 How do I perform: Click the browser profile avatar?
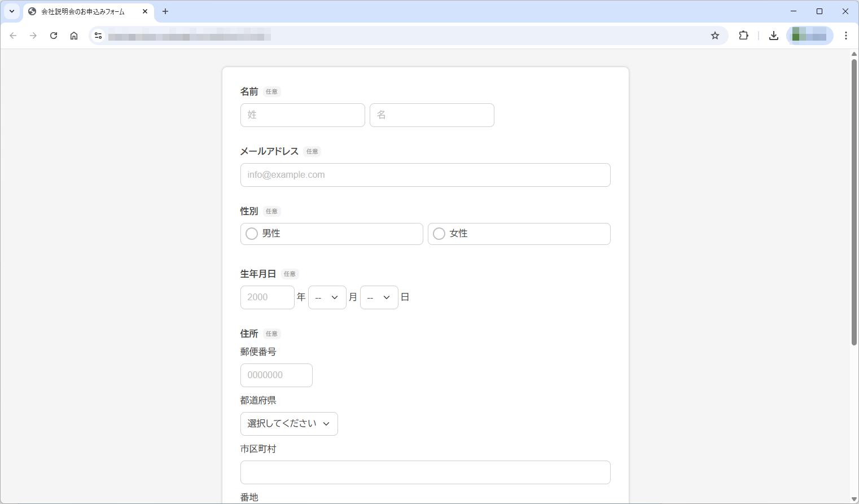coord(810,35)
